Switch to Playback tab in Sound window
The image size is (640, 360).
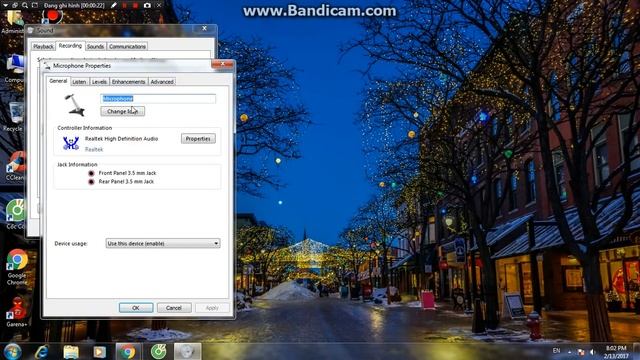[x=43, y=47]
